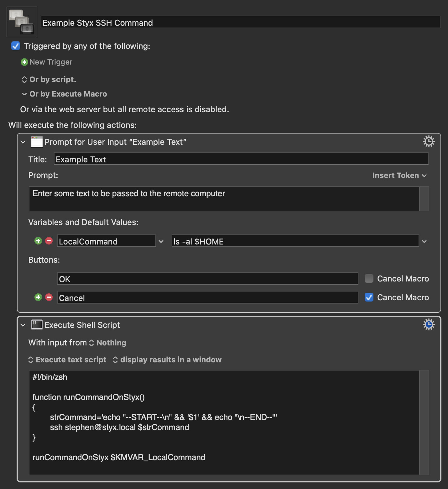Viewport: 448px width, 489px height.
Task: Enable Cancel Macro for OK button
Action: [369, 278]
